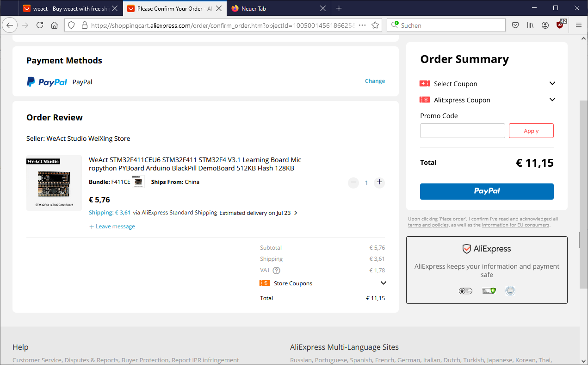Save page to Pocket
Screen dimensions: 588x365
[x=515, y=25]
